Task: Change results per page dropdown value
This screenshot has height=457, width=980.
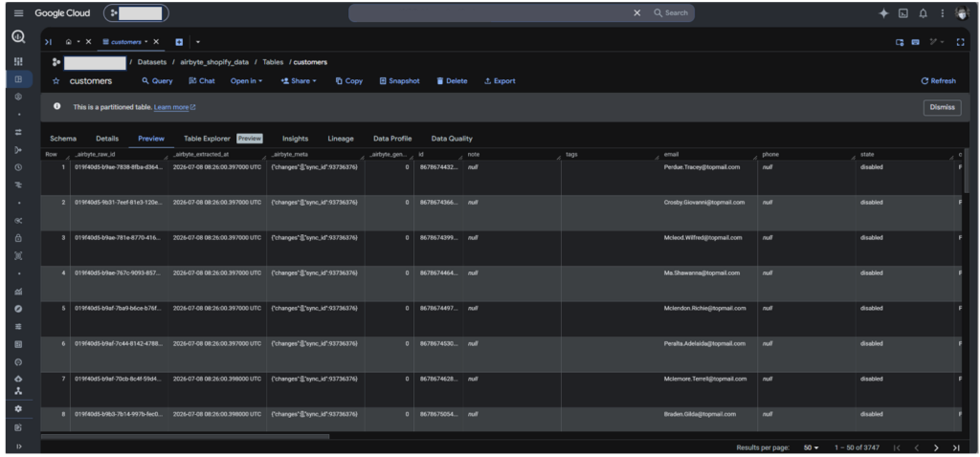Action: 812,447
